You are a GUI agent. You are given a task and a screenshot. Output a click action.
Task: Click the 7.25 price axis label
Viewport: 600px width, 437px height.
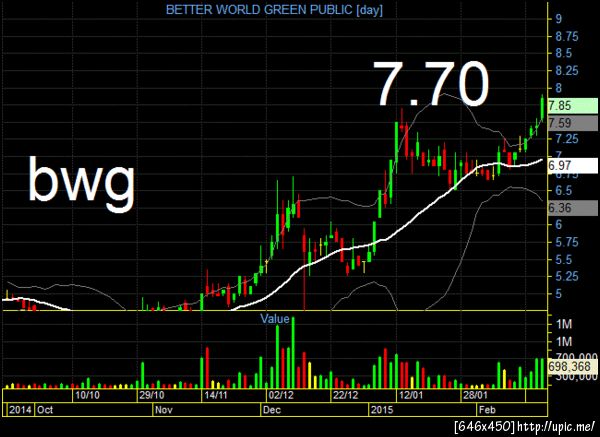(567, 139)
